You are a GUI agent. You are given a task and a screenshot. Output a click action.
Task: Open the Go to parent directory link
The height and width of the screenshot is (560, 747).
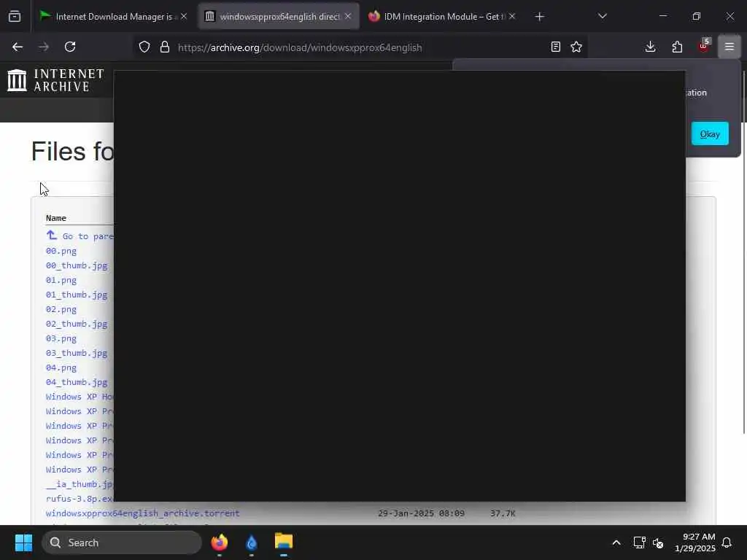[80, 236]
